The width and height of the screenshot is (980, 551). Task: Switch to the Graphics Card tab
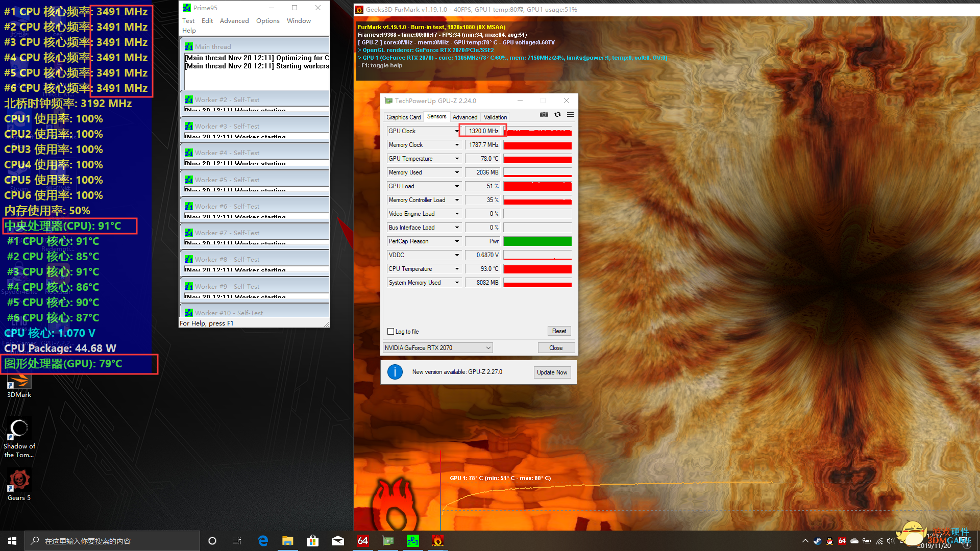coord(403,117)
